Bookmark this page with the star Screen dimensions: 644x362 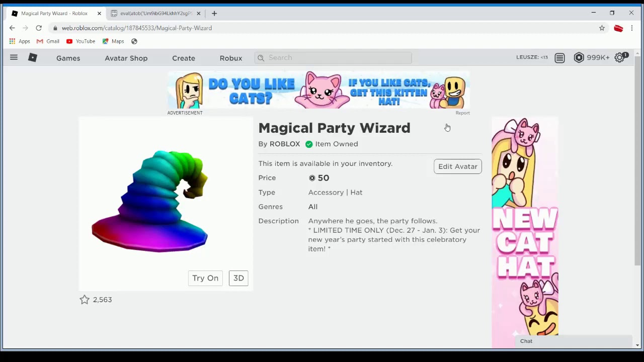(602, 28)
